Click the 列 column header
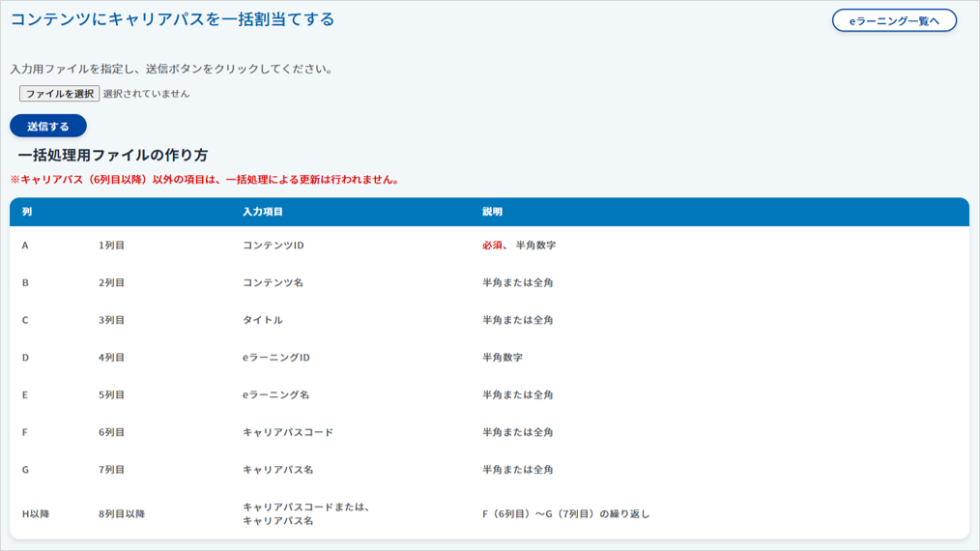Screen dimensions: 980x551 27,212
